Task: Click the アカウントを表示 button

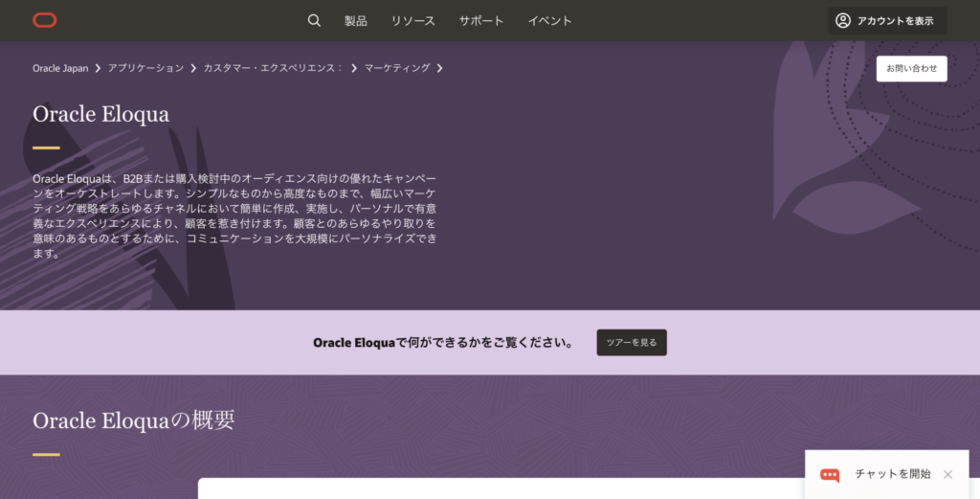Action: tap(887, 21)
